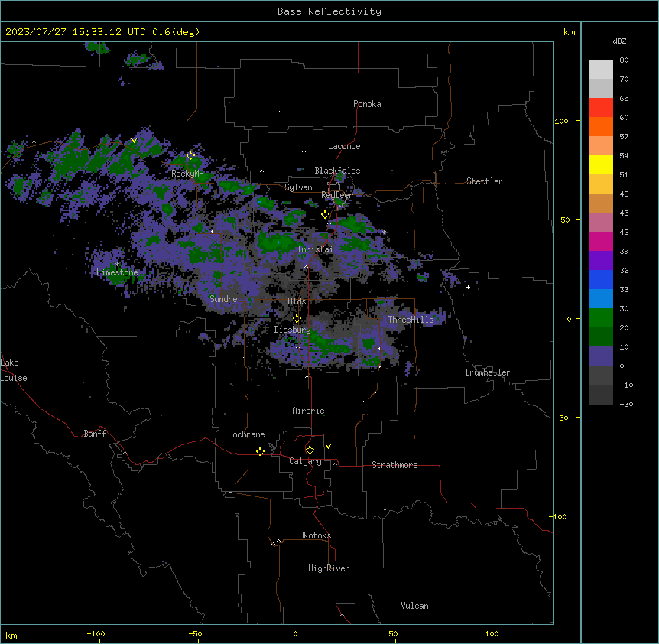Click the Lacombe city label
This screenshot has height=644, width=659.
point(344,146)
